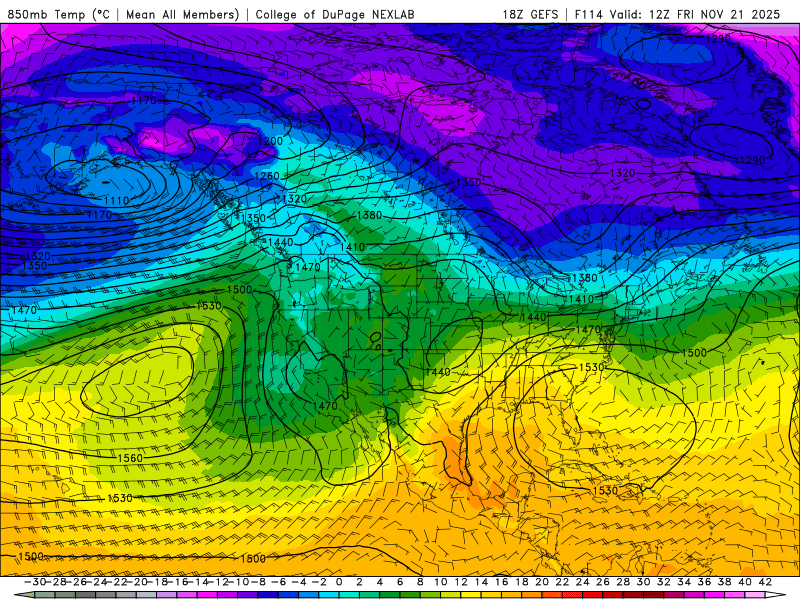Click the -10 value on the color scale

pyautogui.click(x=238, y=582)
